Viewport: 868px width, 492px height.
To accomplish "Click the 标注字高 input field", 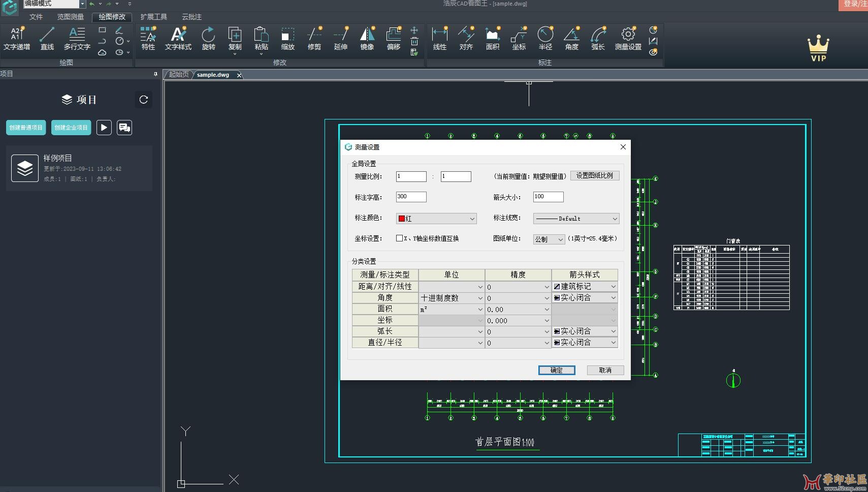I will (410, 197).
